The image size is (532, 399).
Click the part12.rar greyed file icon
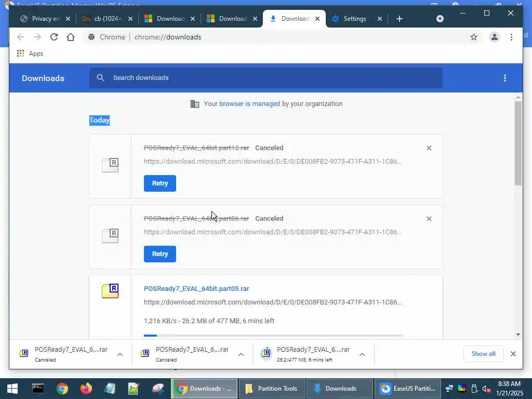110,165
